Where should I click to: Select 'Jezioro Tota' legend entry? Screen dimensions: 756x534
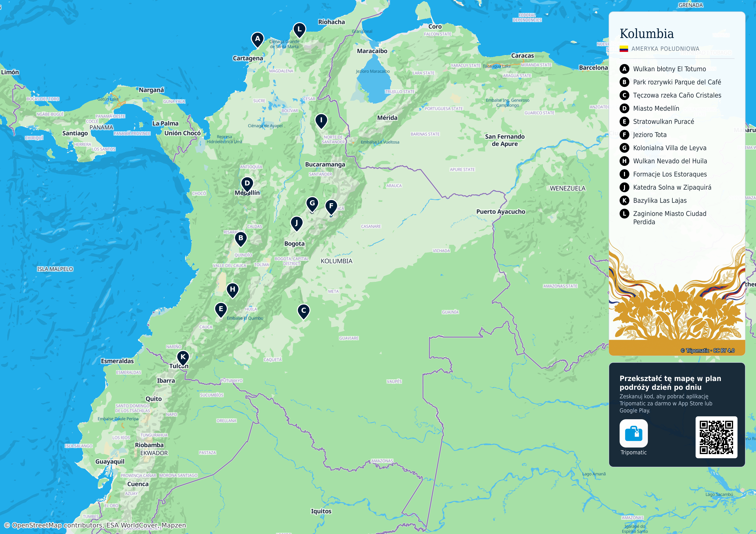click(x=650, y=135)
